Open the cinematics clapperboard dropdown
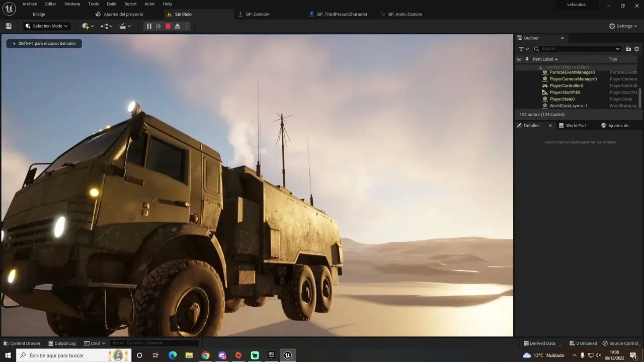Viewport: 644px width, 362px height. coord(125,26)
